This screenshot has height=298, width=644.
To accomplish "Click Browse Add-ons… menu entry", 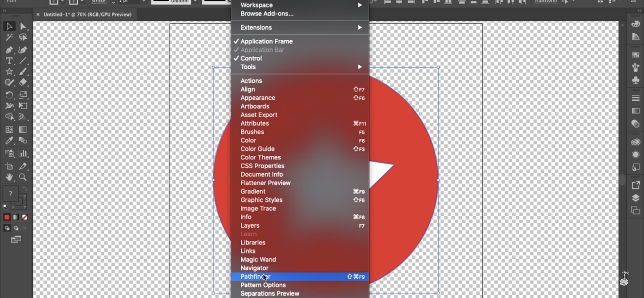I will point(300,14).
